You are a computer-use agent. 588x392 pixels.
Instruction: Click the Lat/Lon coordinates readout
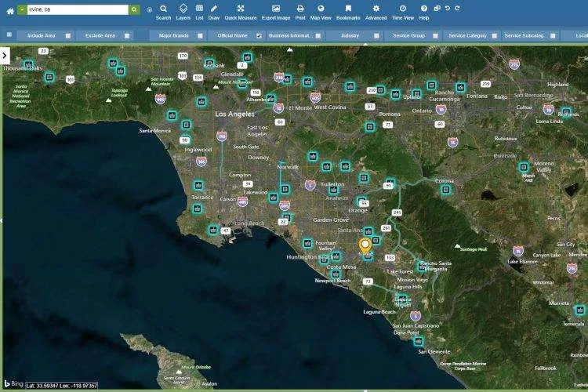(x=62, y=385)
